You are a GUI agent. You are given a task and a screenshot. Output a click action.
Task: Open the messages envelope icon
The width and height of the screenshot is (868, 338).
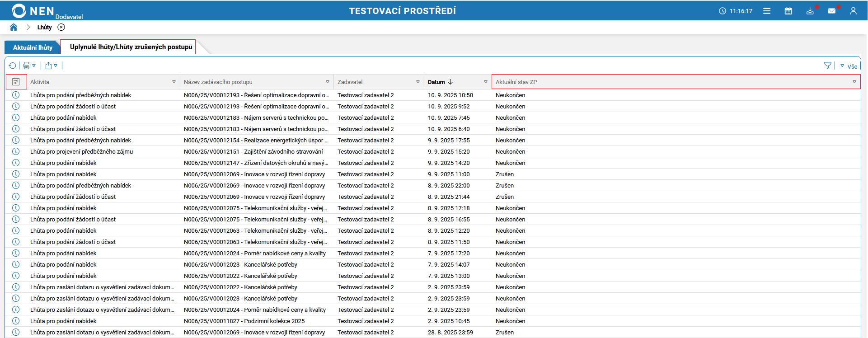click(831, 11)
